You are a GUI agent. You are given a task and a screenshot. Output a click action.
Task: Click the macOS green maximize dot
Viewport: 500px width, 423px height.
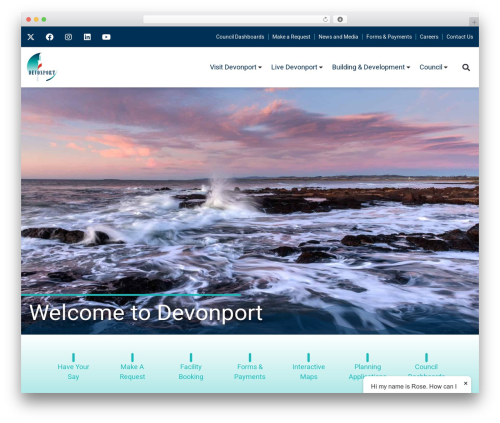[44, 20]
